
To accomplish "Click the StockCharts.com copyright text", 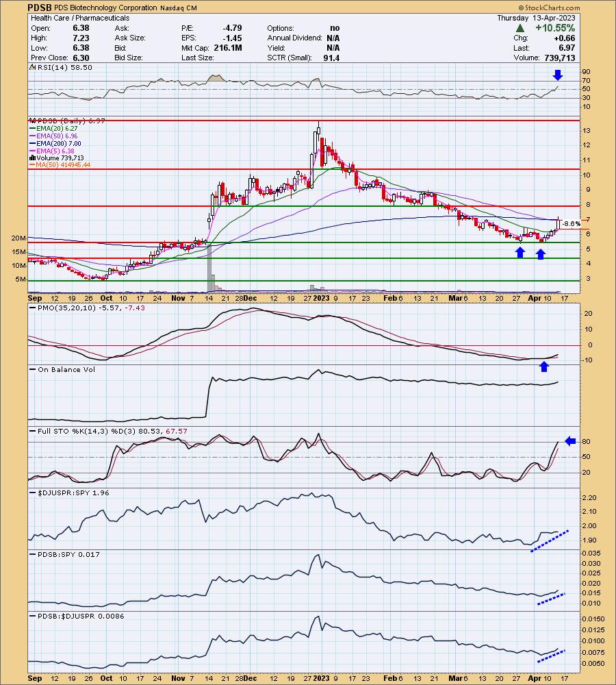I will [x=549, y=8].
